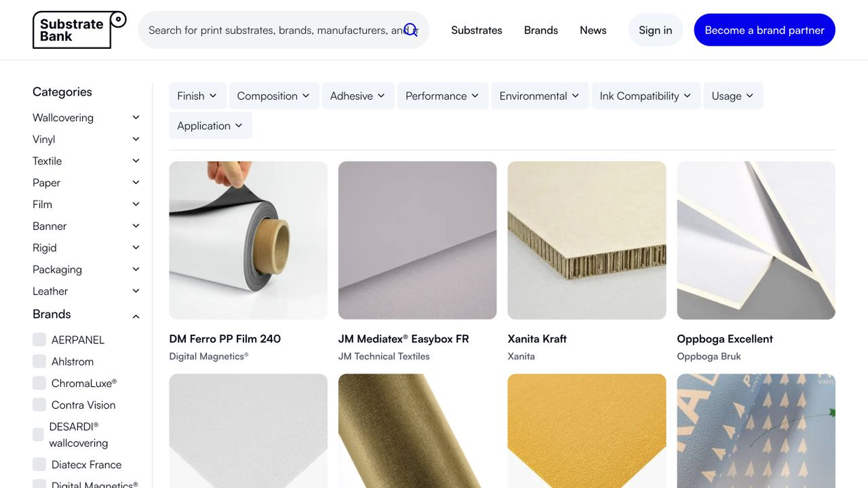Viewport: 868px width, 488px height.
Task: Check the Diatecx France brand checkbox
Action: tap(39, 465)
